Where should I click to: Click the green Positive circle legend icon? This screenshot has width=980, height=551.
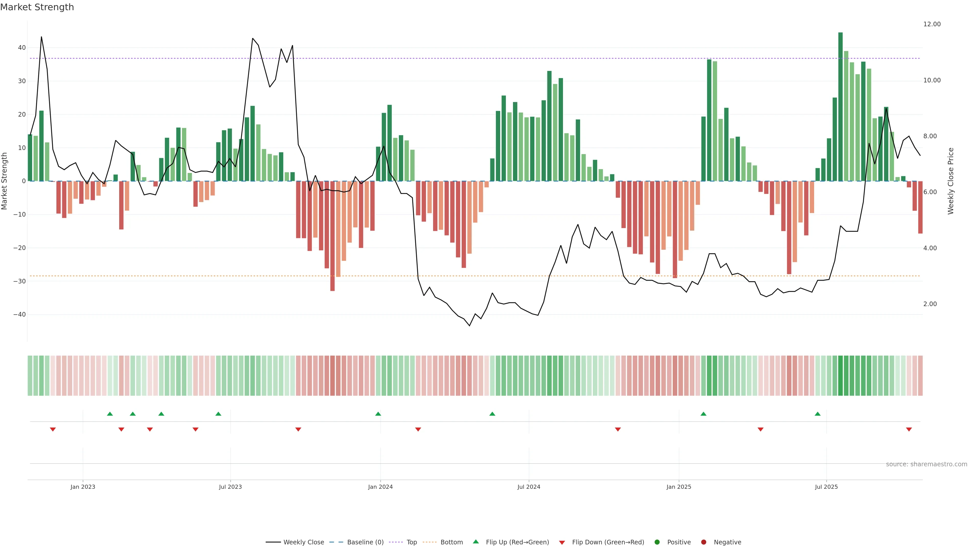click(657, 542)
